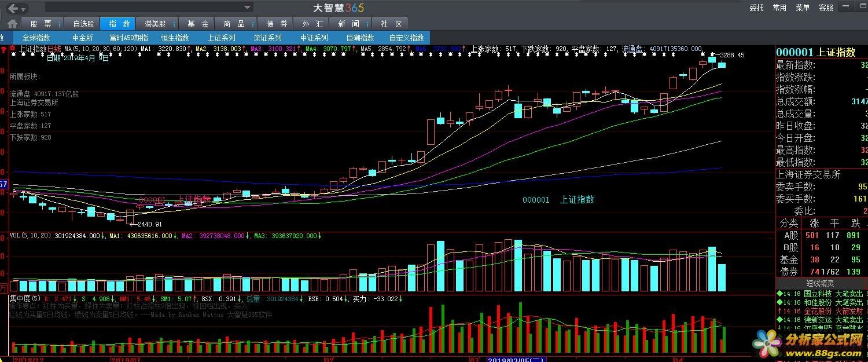The width and height of the screenshot is (868, 362).
Task: Open the 客服 customer service menu
Action: point(826,8)
